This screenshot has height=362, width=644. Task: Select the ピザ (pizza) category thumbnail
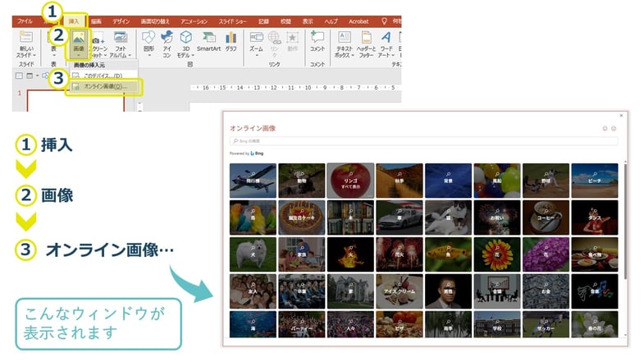pyautogui.click(x=400, y=324)
